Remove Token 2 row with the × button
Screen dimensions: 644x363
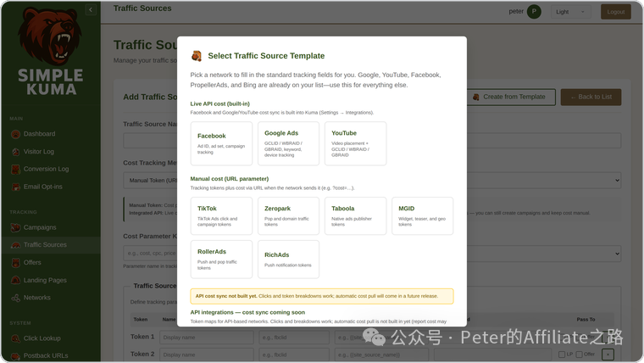point(608,355)
